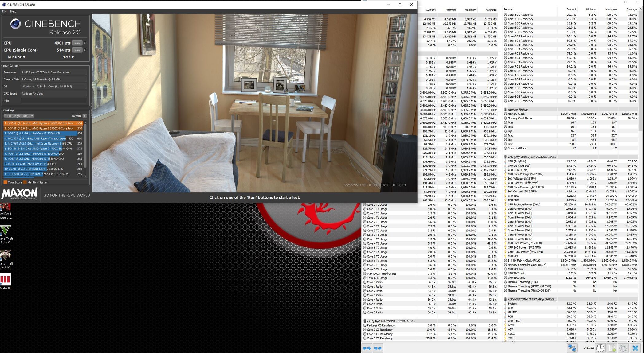644x353 pixels.
Task: Expand ranking Details arrow button
Action: tap(85, 116)
